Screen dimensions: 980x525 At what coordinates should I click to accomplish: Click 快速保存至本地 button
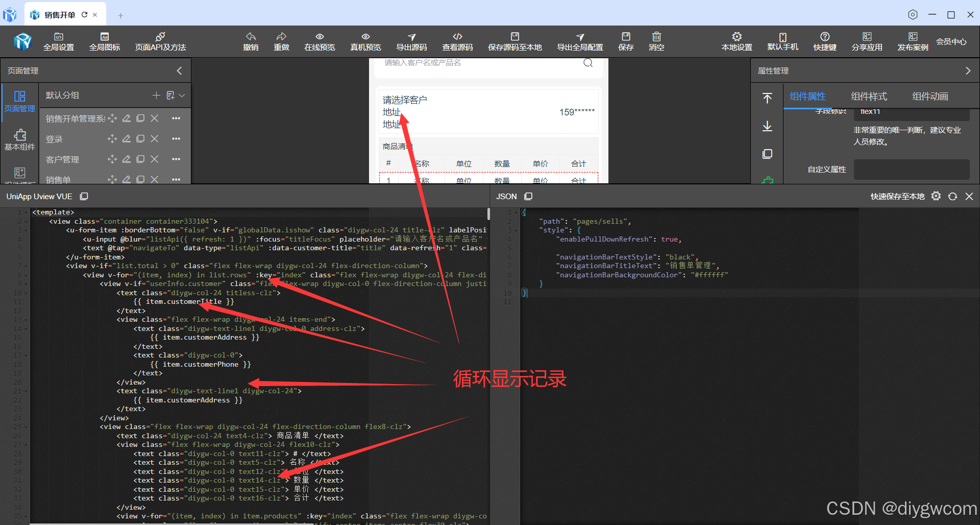[897, 196]
